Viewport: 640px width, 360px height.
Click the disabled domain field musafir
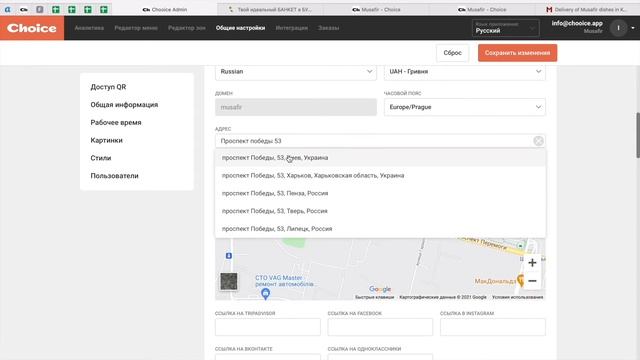296,107
